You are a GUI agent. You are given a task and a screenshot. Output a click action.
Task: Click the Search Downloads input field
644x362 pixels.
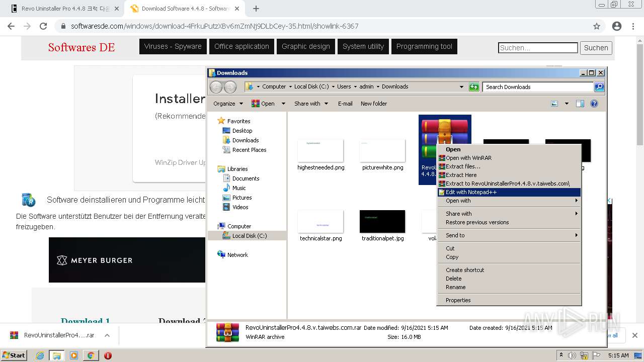point(538,87)
